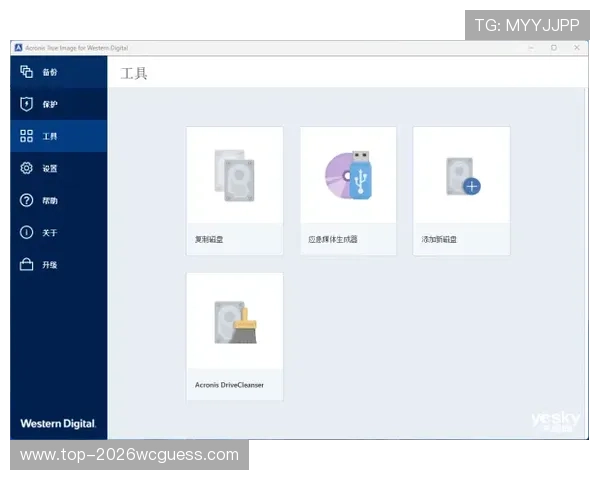This screenshot has height=480, width=600.
Task: Click the 复制磁盘 card label
Action: click(209, 239)
